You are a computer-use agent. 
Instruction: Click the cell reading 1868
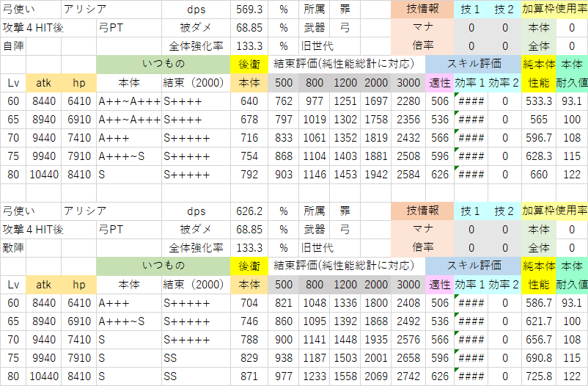click(376, 321)
